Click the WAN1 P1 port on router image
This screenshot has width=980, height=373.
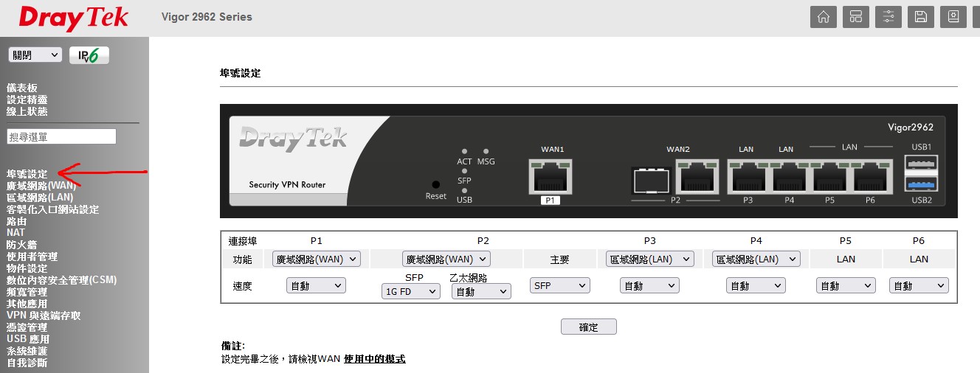pos(551,178)
